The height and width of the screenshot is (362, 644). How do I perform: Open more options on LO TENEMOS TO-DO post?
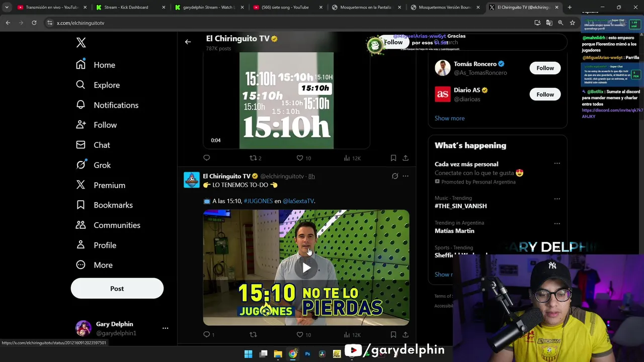click(406, 176)
